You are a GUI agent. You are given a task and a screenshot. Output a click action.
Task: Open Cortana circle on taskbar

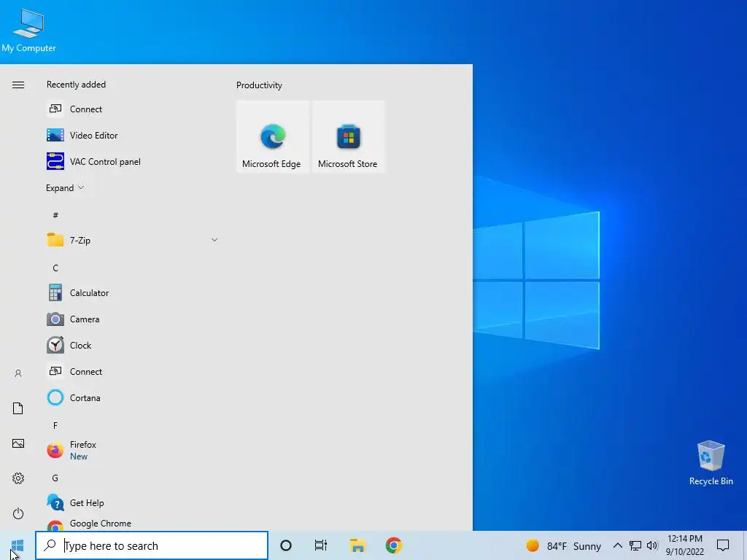click(x=286, y=545)
